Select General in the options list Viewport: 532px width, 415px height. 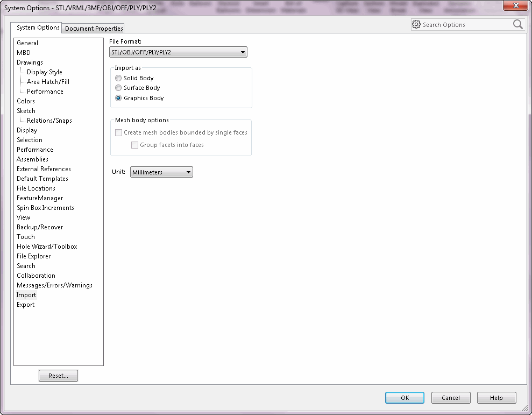pos(27,43)
